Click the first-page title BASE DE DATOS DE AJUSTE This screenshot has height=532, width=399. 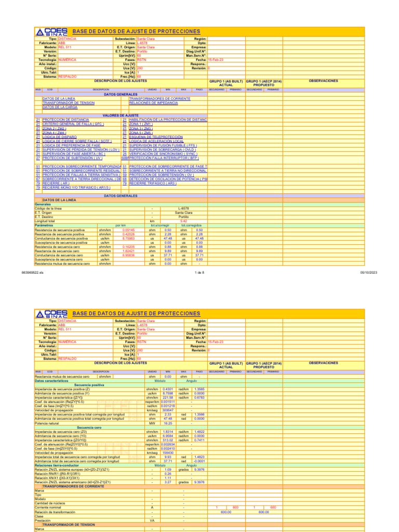136,32
